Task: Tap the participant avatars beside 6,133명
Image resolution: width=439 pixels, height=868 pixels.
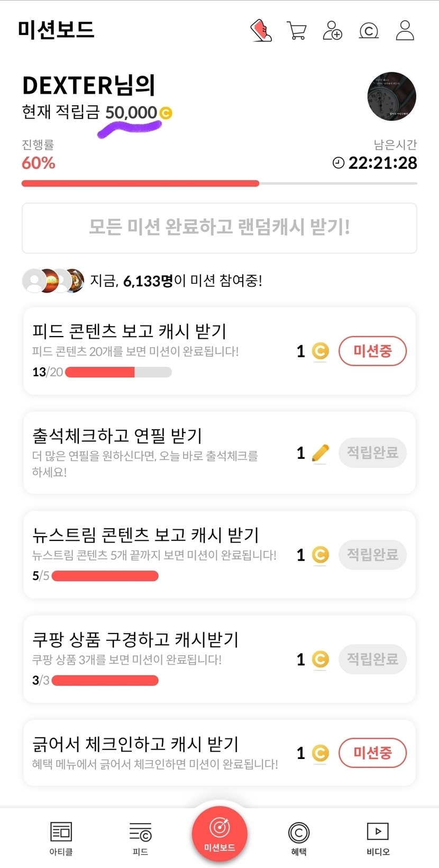Action: pyautogui.click(x=53, y=281)
